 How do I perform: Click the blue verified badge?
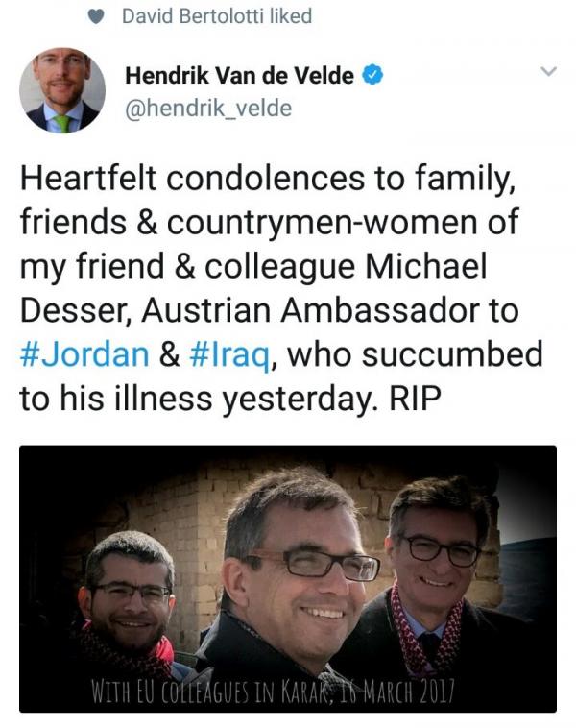tap(372, 75)
